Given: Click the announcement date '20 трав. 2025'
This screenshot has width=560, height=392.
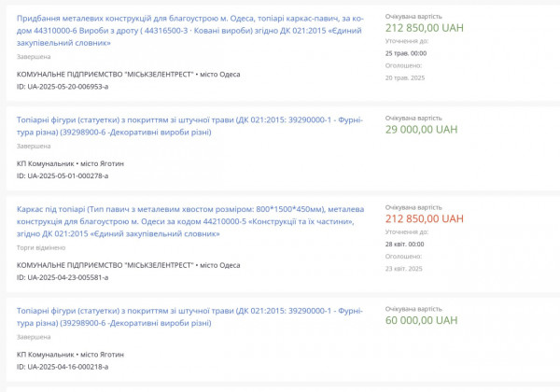Looking at the screenshot, I should pyautogui.click(x=404, y=77).
